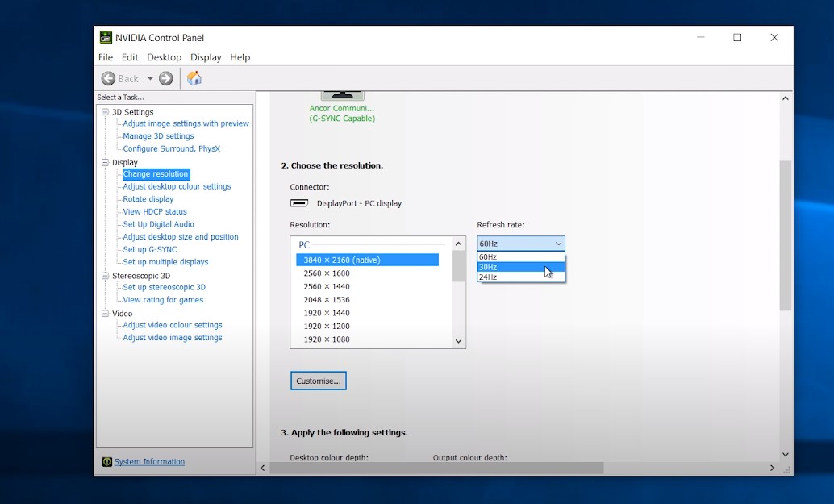Select Change resolution task
The width and height of the screenshot is (834, 504).
point(156,174)
